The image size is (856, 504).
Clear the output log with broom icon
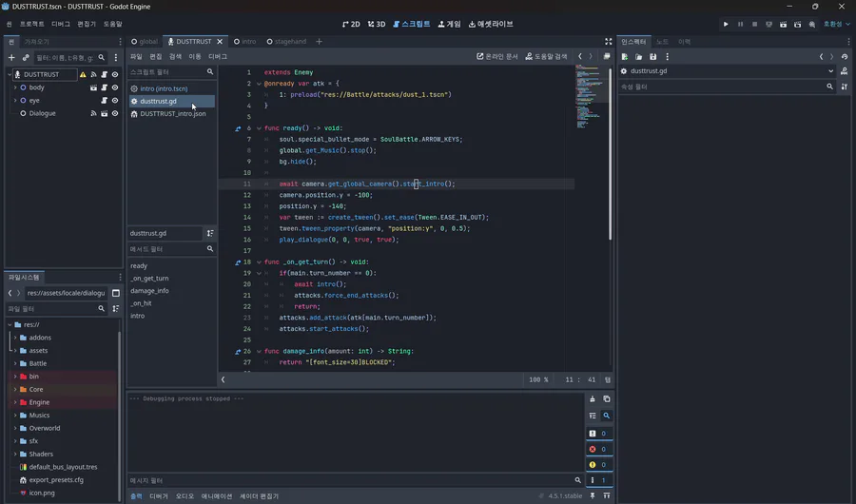point(593,399)
